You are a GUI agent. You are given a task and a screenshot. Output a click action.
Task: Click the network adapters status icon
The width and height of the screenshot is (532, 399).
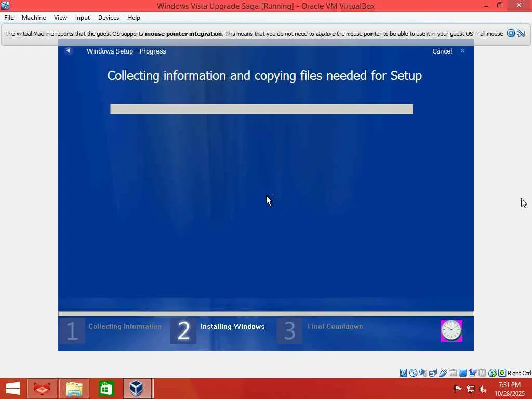tap(433, 373)
